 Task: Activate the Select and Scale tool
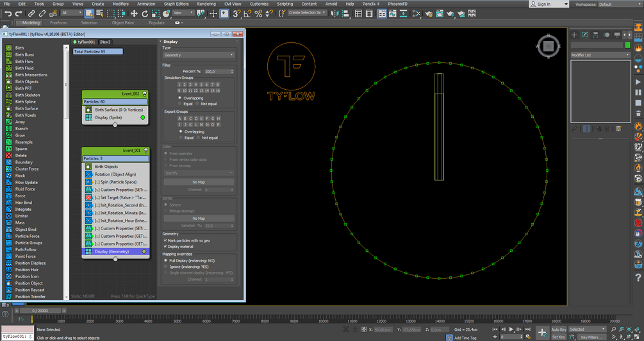point(155,13)
